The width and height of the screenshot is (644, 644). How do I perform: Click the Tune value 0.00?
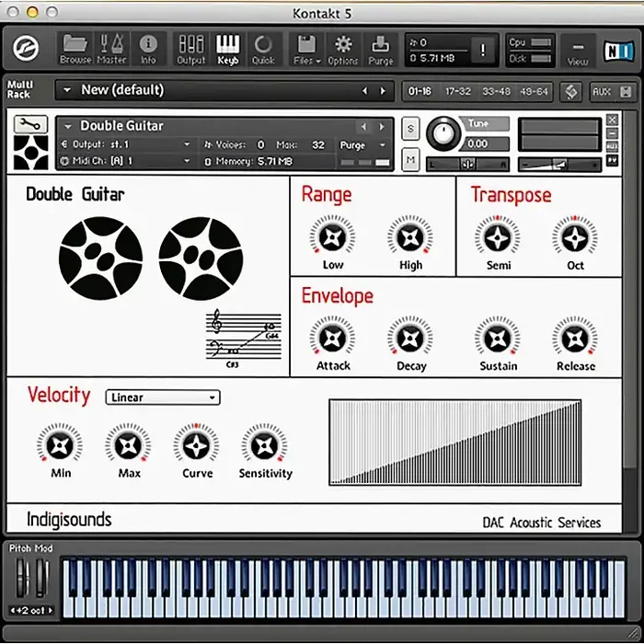[477, 144]
